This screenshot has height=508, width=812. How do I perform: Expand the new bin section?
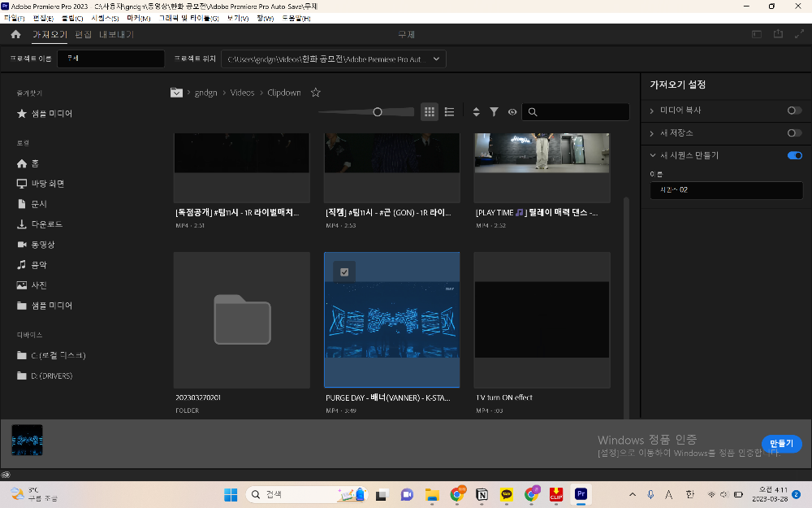coord(652,133)
